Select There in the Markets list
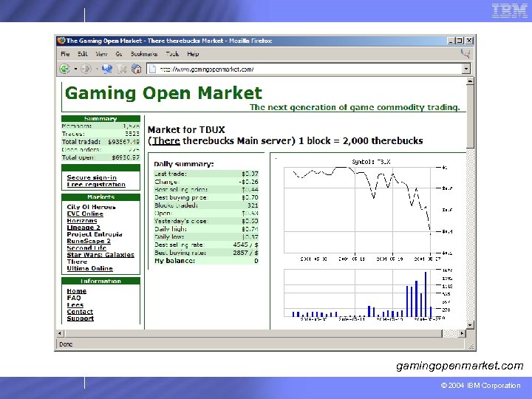Screen dimensions: 532x399 coord(77,262)
